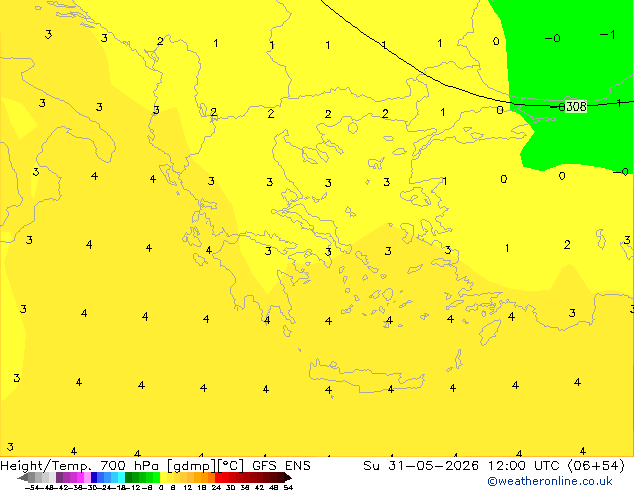This screenshot has width=634, height=490.
Task: Click the dark blue segment of the legend
Action: 94,477
